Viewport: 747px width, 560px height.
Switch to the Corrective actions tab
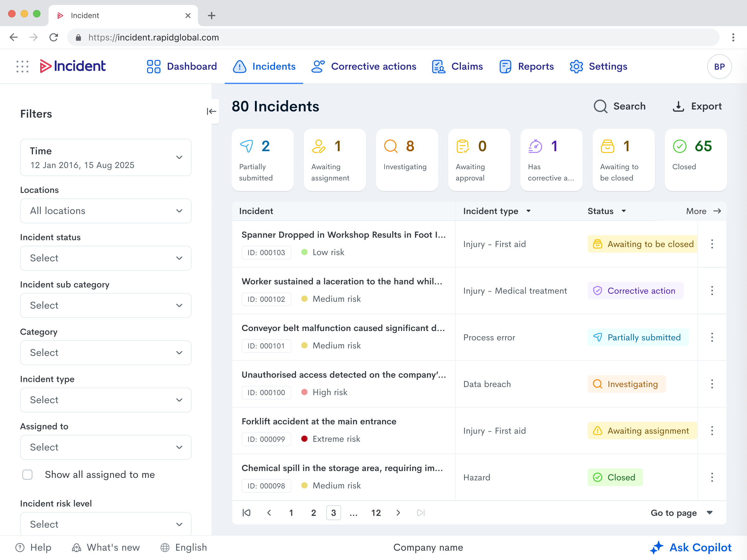pyautogui.click(x=364, y=67)
